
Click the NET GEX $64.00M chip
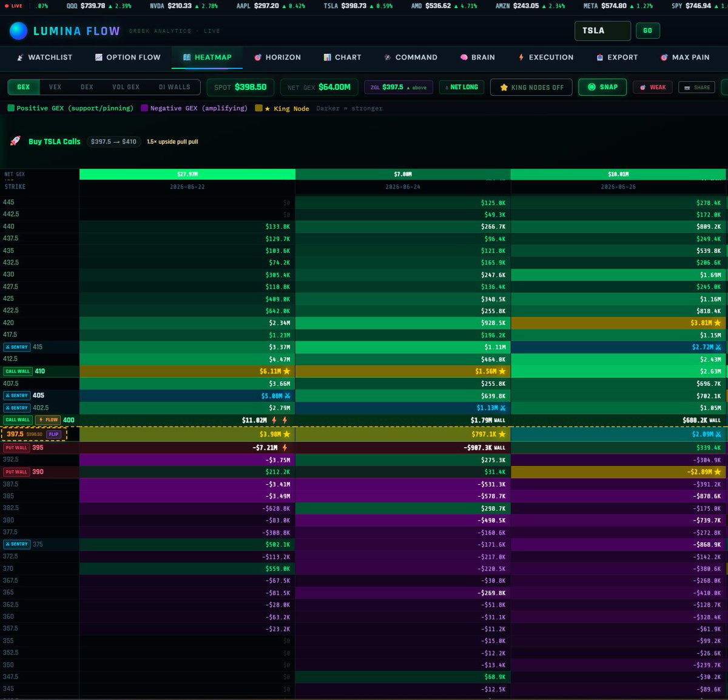click(319, 87)
